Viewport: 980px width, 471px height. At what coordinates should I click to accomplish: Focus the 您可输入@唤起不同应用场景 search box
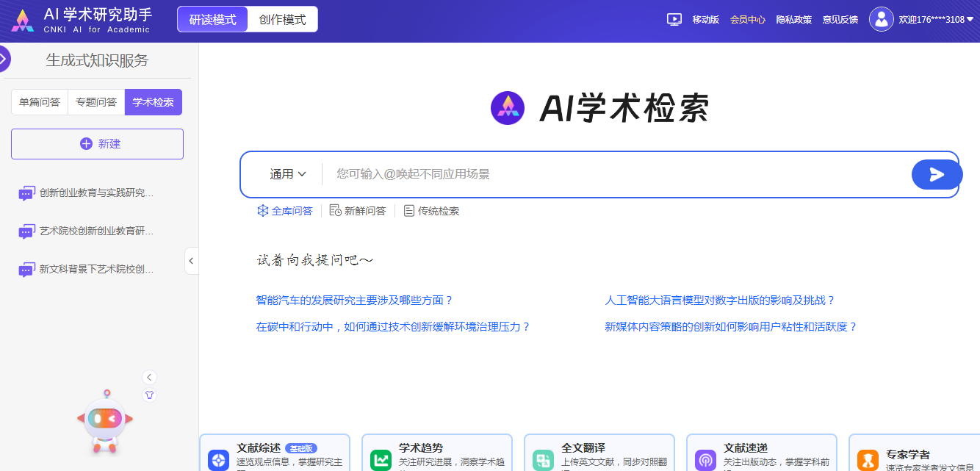617,174
